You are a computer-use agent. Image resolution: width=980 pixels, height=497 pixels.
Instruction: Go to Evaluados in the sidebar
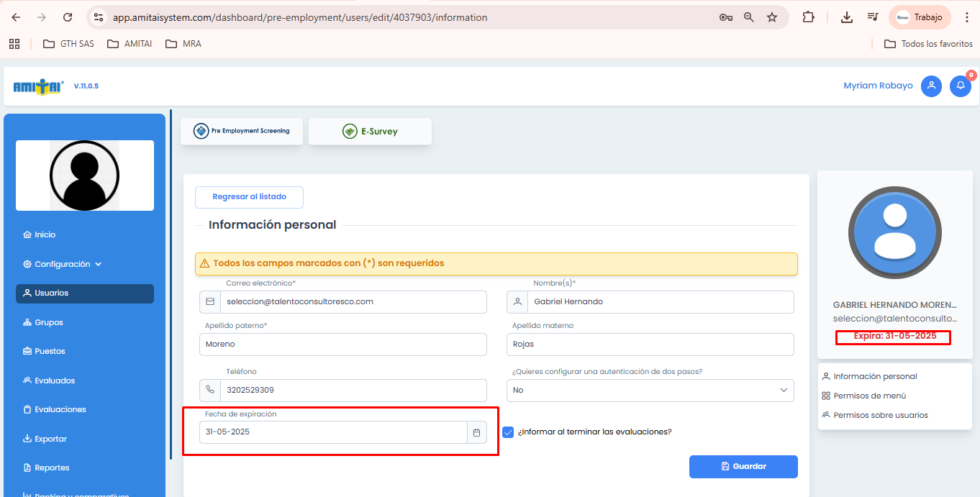(x=55, y=380)
